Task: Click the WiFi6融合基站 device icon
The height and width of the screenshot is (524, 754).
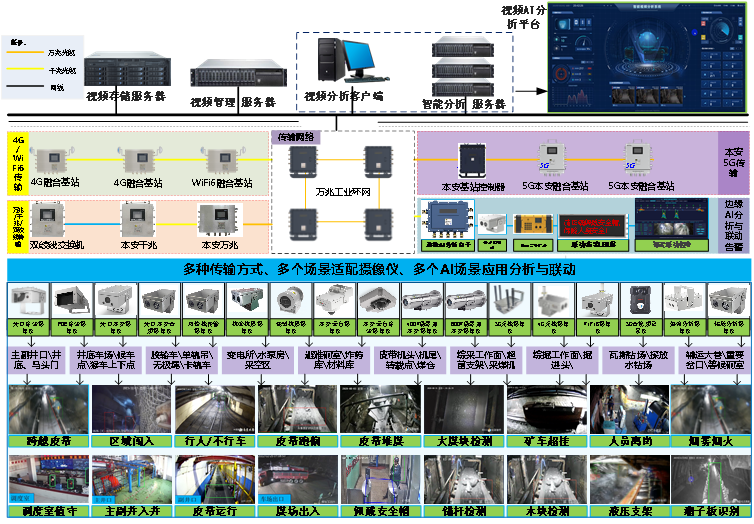Action: (x=223, y=160)
